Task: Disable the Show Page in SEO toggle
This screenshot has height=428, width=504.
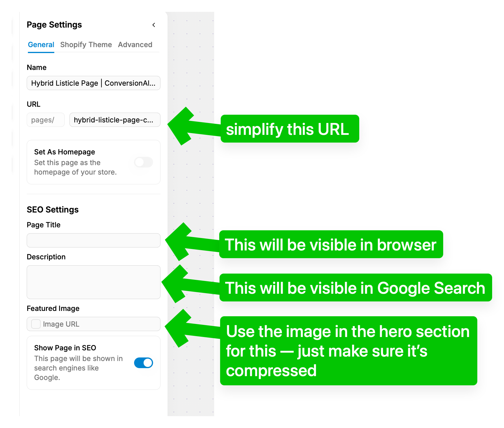Action: point(144,363)
